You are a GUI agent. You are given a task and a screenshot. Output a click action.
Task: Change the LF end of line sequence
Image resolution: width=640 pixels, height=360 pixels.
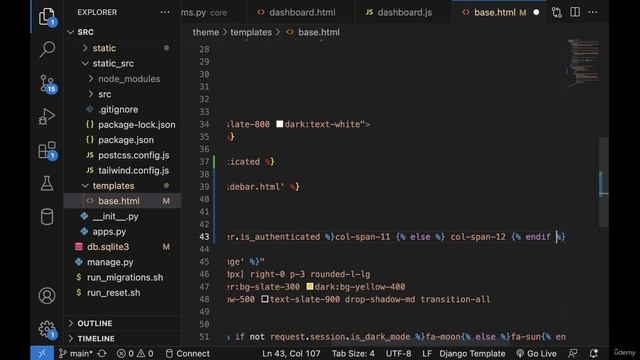[427, 353]
